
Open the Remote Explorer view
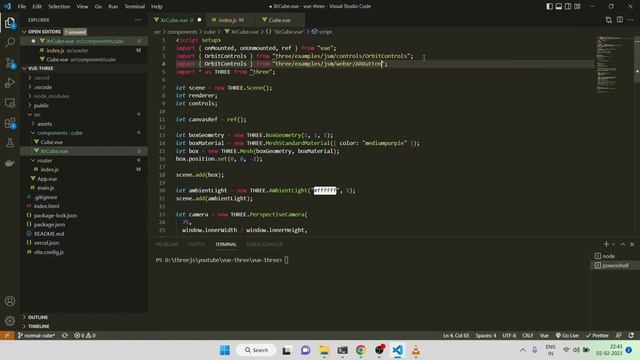pos(10,102)
